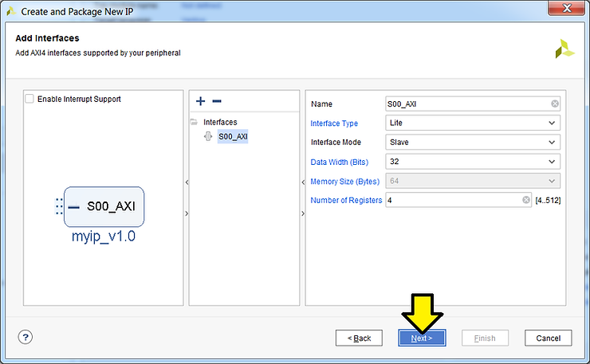Click the Number of Registers label
The width and height of the screenshot is (590, 364).
pyautogui.click(x=346, y=201)
